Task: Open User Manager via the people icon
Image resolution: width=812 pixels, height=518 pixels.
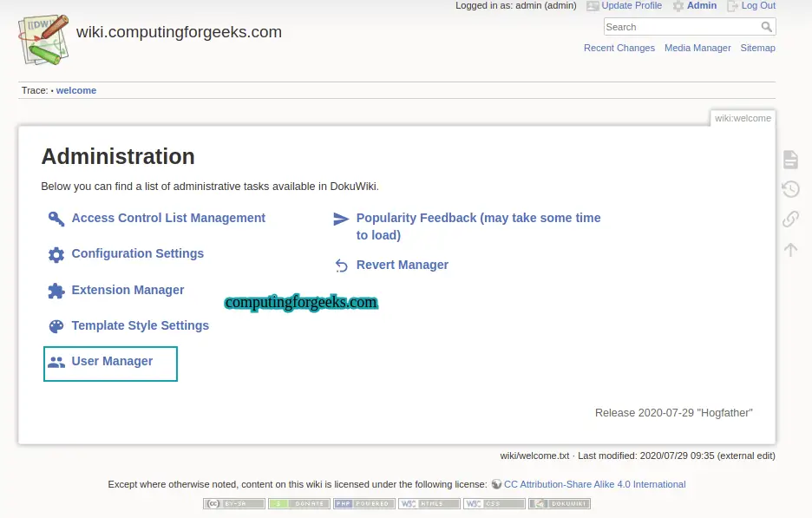Action: point(56,362)
